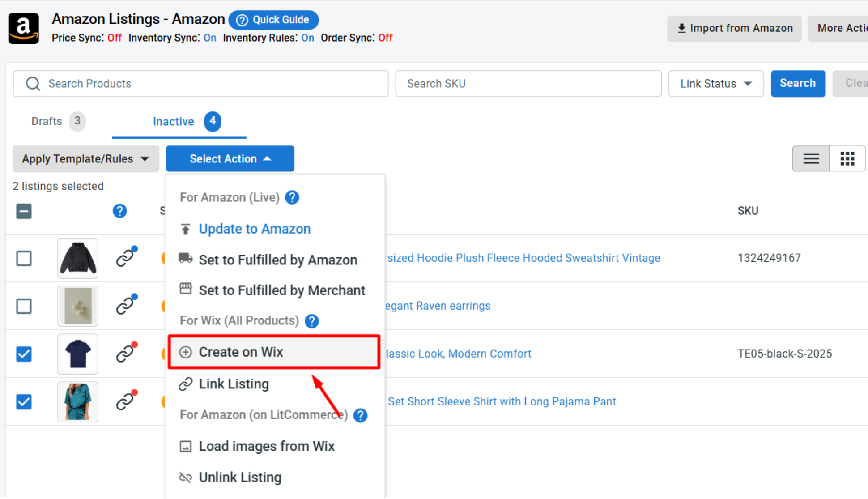Focus the Search SKU input field

pos(528,84)
